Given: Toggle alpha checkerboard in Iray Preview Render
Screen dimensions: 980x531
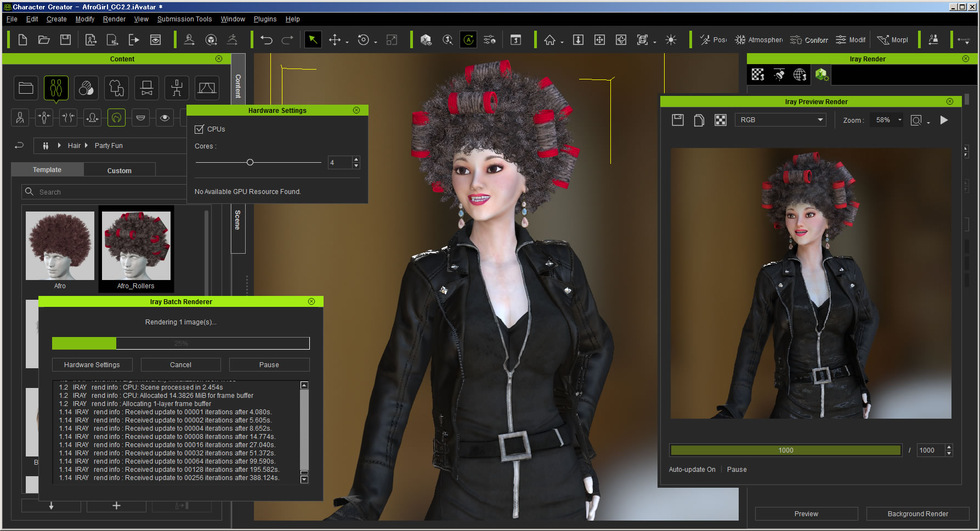Looking at the screenshot, I should pyautogui.click(x=721, y=120).
